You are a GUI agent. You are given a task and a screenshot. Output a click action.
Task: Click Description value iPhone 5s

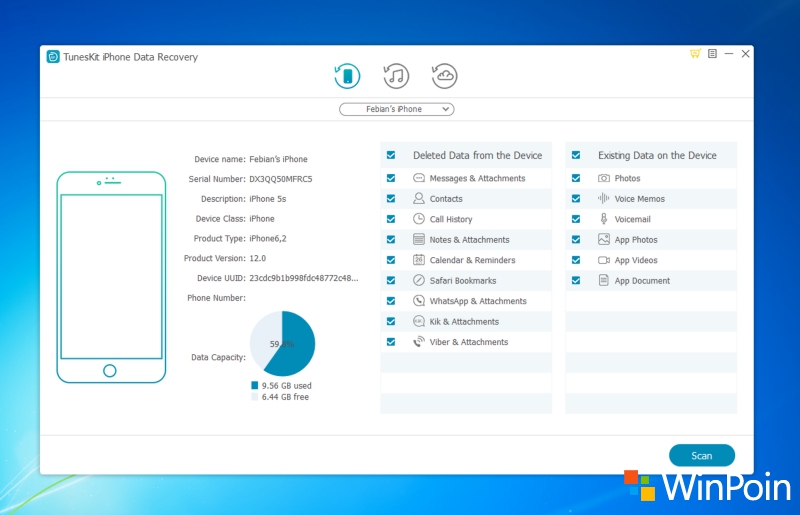(267, 199)
